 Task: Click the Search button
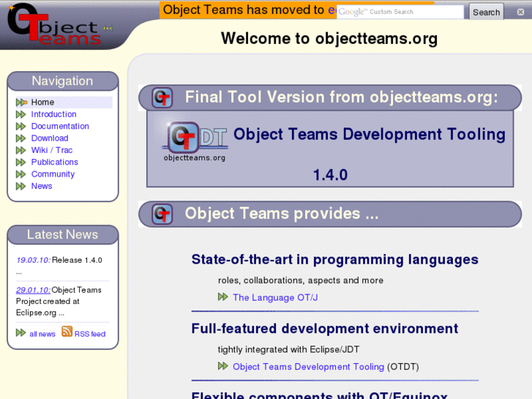[486, 12]
